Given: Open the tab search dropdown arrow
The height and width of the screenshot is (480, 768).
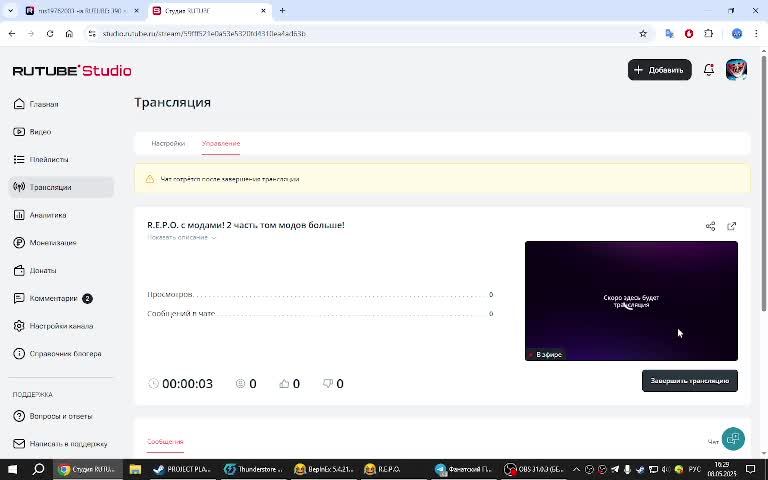Looking at the screenshot, I should [10, 10].
